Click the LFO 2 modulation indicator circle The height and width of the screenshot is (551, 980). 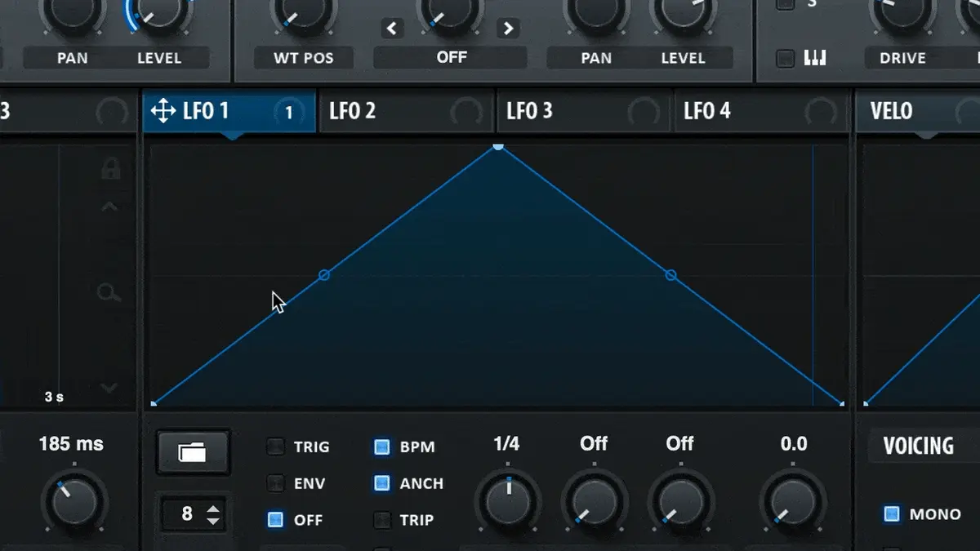click(466, 113)
